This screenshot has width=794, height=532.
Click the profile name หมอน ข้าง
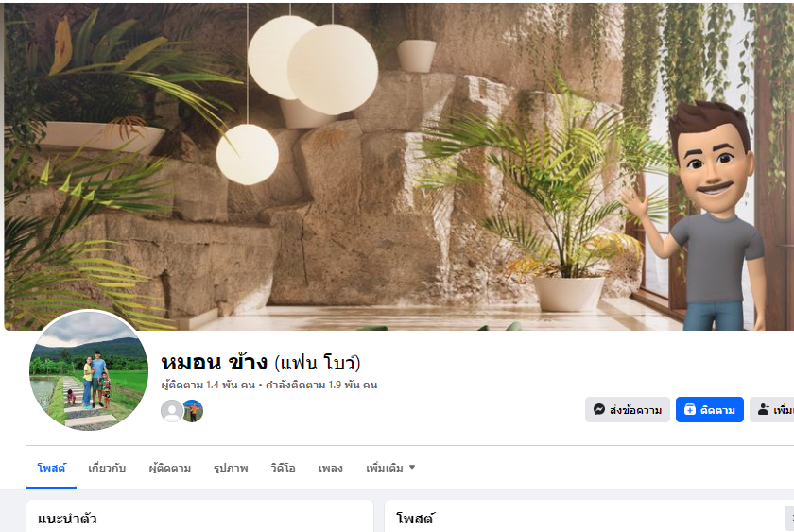(215, 362)
